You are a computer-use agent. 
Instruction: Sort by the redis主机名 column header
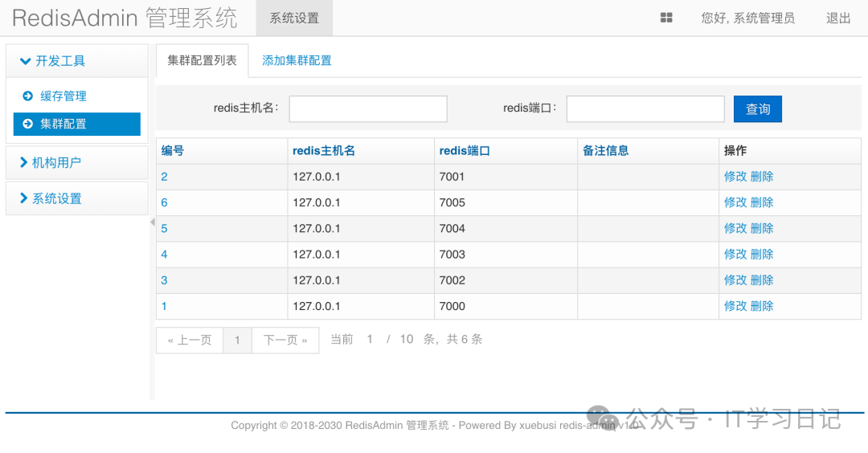point(324,150)
